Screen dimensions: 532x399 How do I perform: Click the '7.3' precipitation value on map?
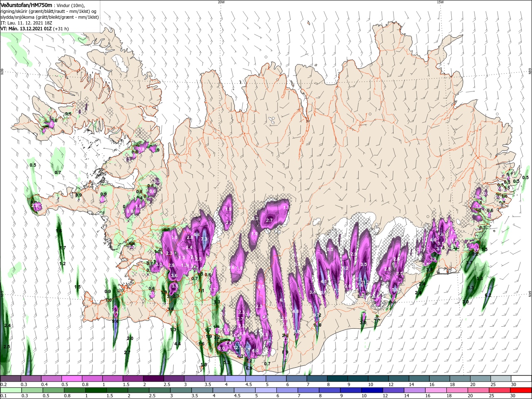[x=204, y=239]
